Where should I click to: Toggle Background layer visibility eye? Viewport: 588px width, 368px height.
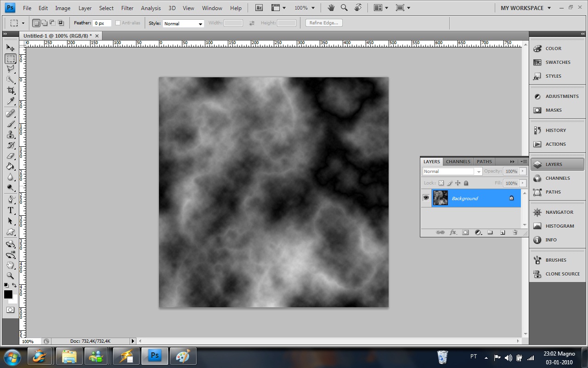point(426,198)
